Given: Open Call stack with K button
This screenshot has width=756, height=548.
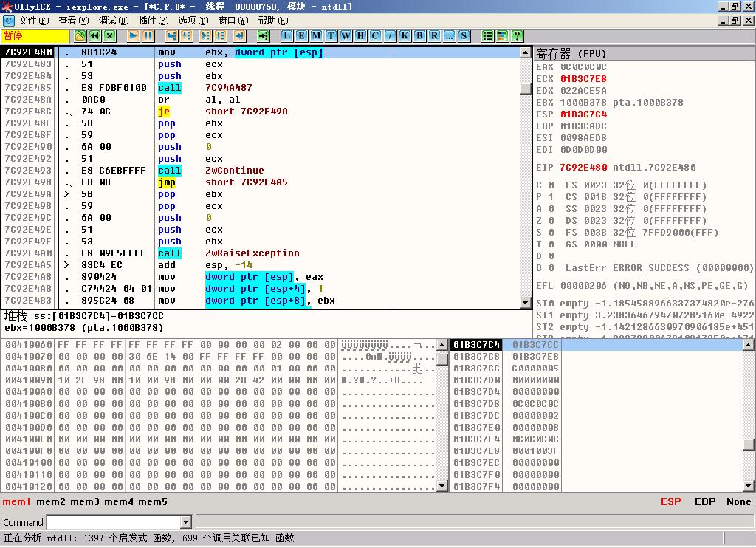Looking at the screenshot, I should pos(405,35).
